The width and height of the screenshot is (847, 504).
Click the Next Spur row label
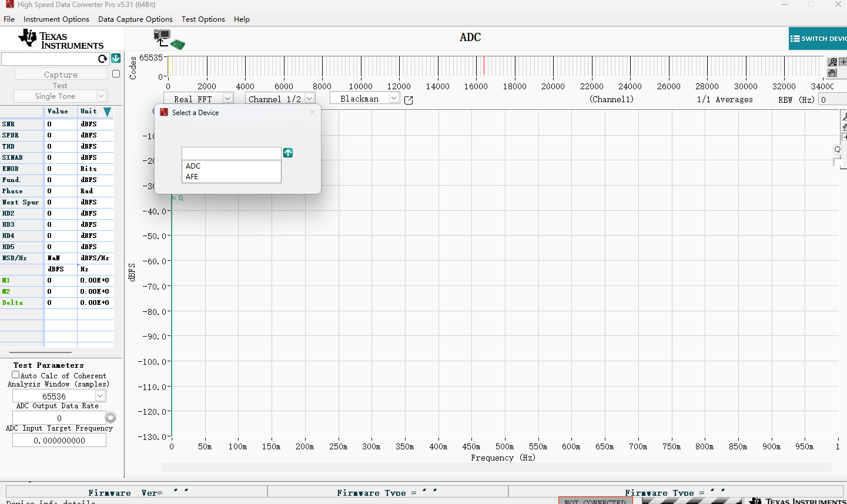[22, 202]
